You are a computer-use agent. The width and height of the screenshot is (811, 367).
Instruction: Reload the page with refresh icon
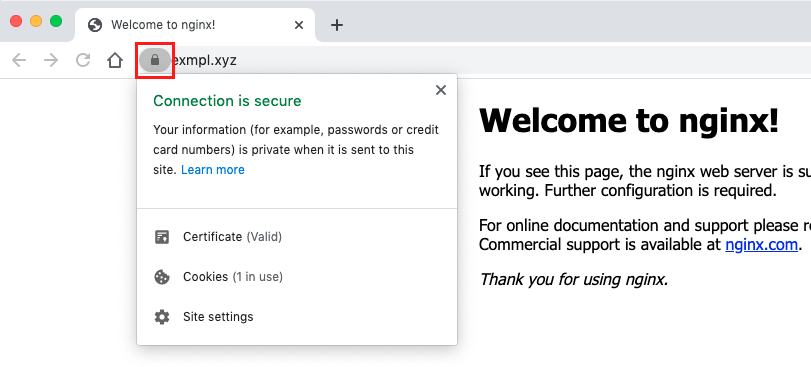[x=83, y=60]
